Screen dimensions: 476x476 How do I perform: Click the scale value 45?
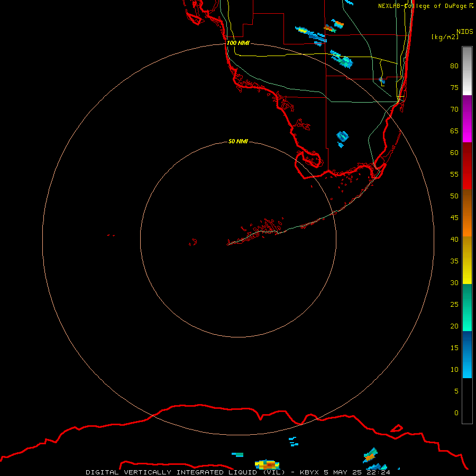click(454, 218)
